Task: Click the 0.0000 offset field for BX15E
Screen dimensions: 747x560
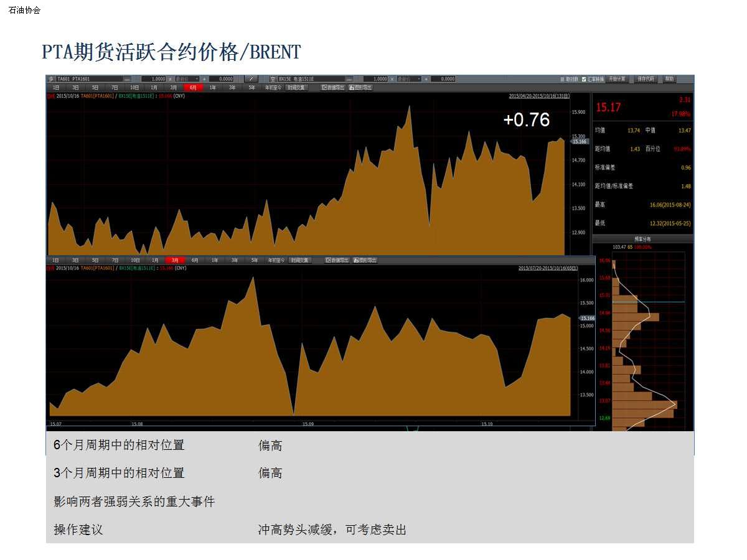Action: 443,79
